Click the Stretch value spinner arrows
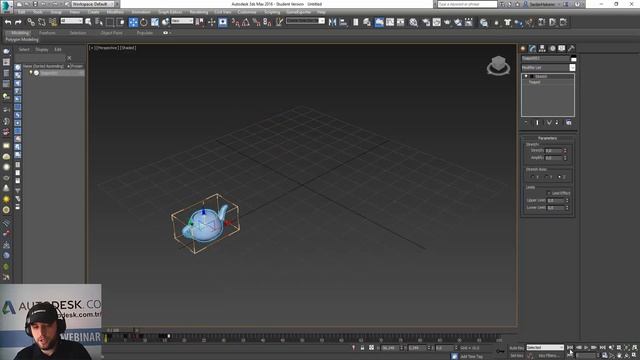The width and height of the screenshot is (640, 360). coord(565,151)
